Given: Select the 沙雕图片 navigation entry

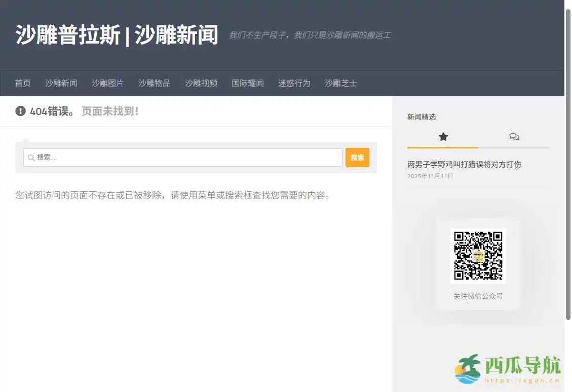Looking at the screenshot, I should tap(107, 83).
